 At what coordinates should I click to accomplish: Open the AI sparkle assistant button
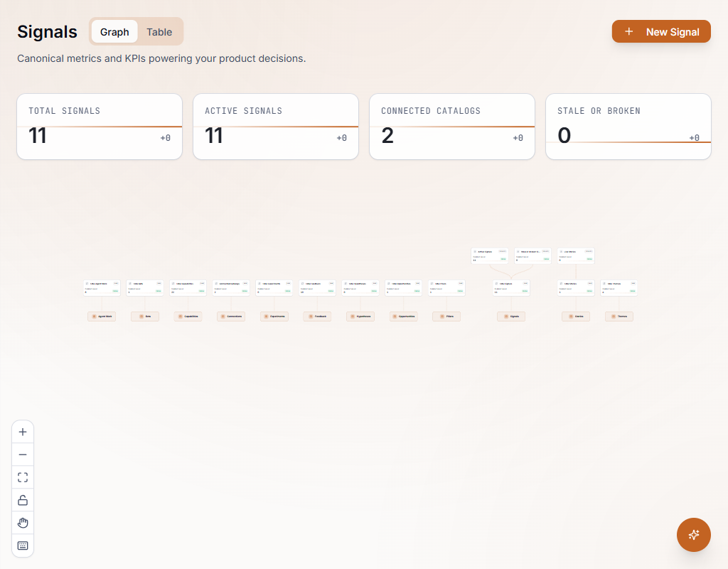693,535
